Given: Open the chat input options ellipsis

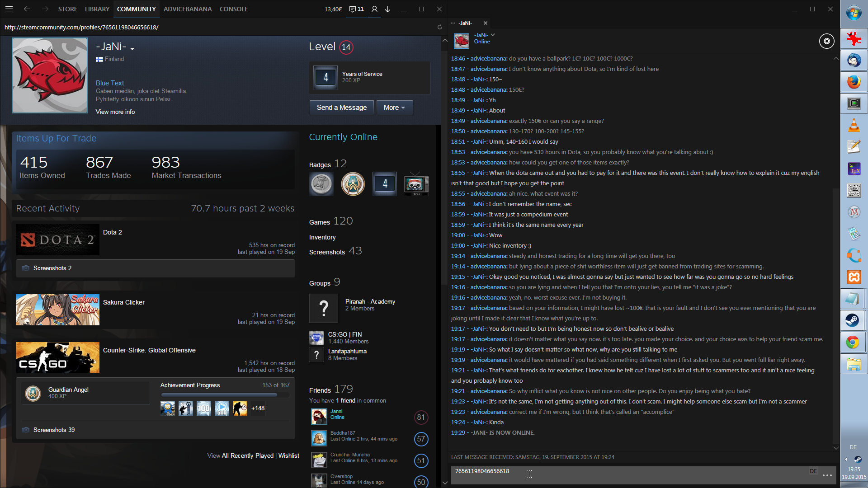Looking at the screenshot, I should coord(827,475).
